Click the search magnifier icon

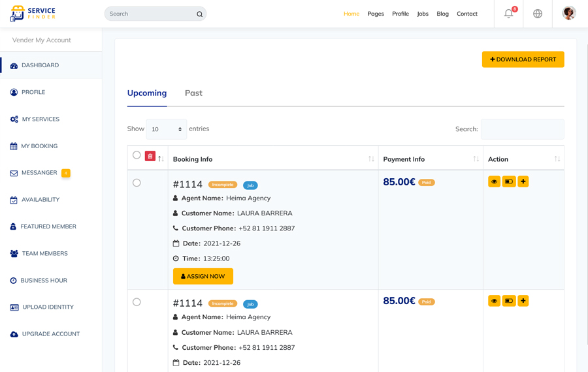click(199, 14)
